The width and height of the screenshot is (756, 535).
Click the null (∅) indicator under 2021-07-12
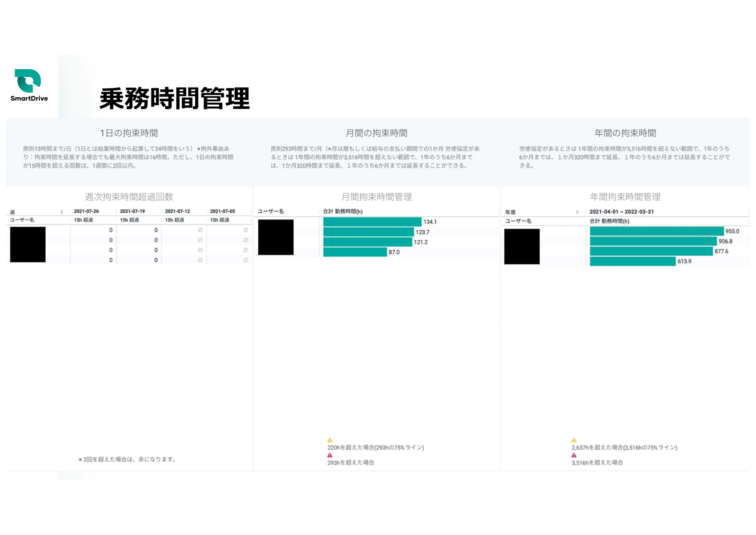click(x=200, y=230)
